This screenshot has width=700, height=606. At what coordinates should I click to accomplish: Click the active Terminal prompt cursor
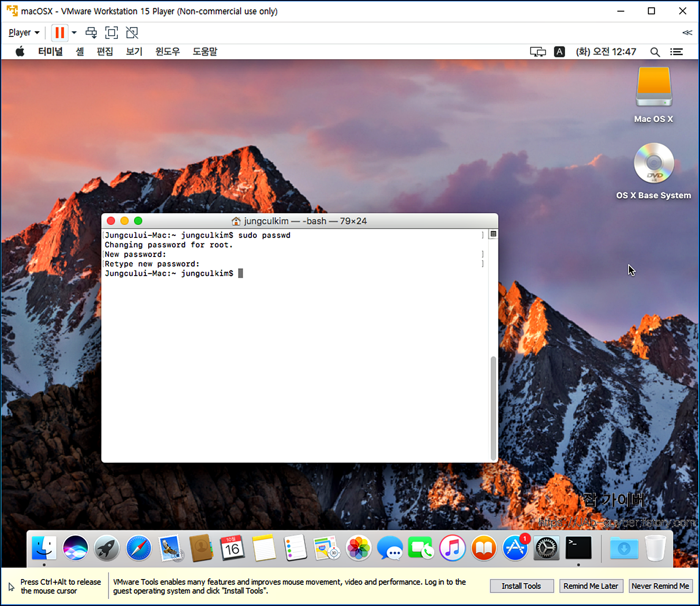tap(240, 273)
